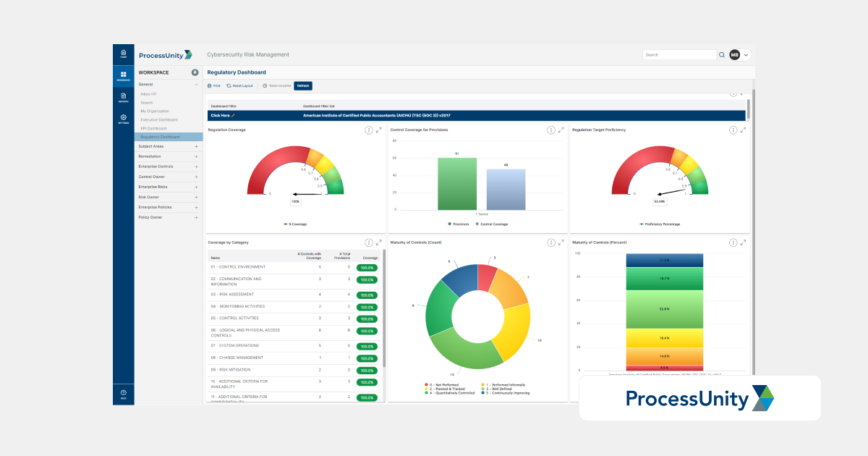Image resolution: width=868 pixels, height=456 pixels.
Task: Expand the Remediation section
Action: (x=196, y=156)
